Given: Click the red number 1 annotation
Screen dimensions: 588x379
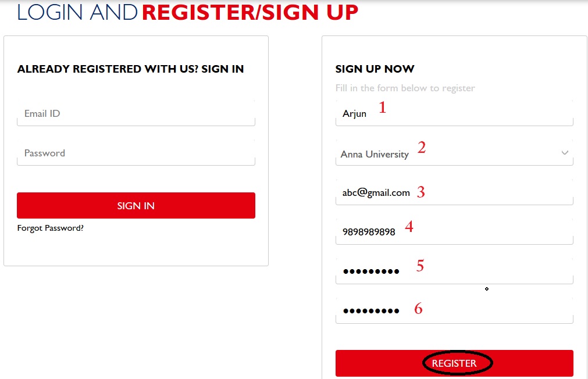Looking at the screenshot, I should (382, 107).
